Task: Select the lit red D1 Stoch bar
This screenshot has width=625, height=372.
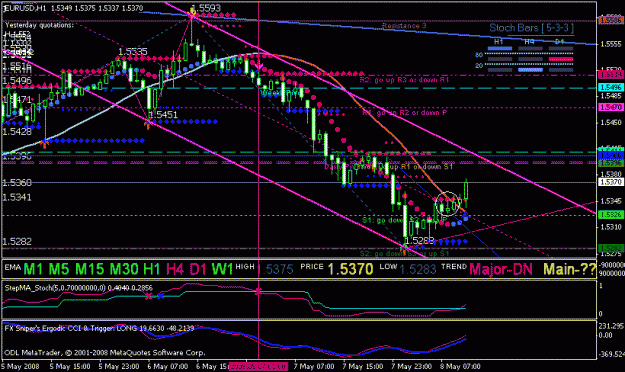Action: (x=561, y=59)
